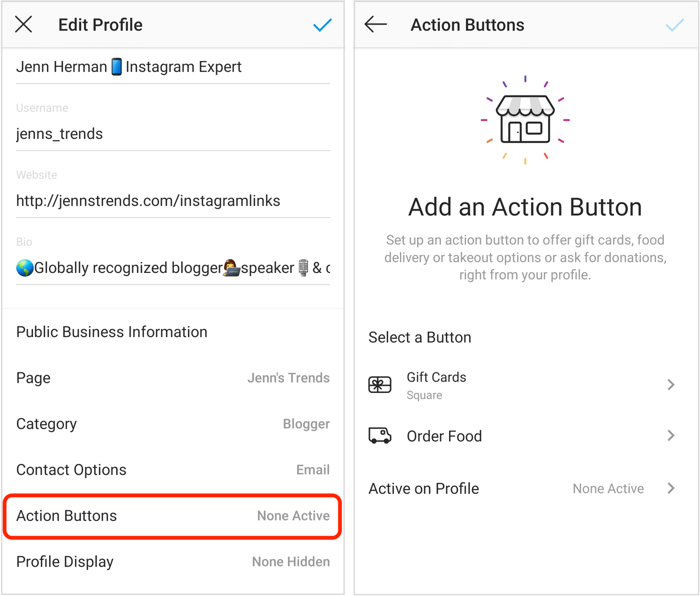700x596 pixels.
Task: Close Edit Profile with the X icon
Action: pyautogui.click(x=23, y=24)
